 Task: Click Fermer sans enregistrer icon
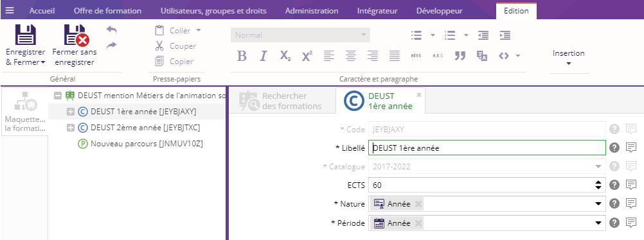pyautogui.click(x=76, y=35)
